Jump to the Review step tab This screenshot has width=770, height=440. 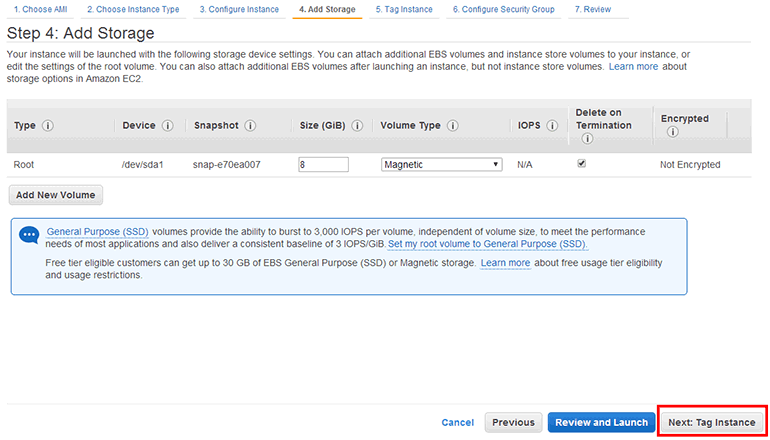click(594, 9)
